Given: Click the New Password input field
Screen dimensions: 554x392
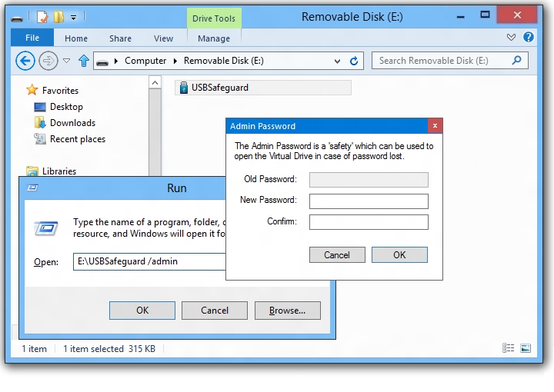Looking at the screenshot, I should tap(369, 201).
